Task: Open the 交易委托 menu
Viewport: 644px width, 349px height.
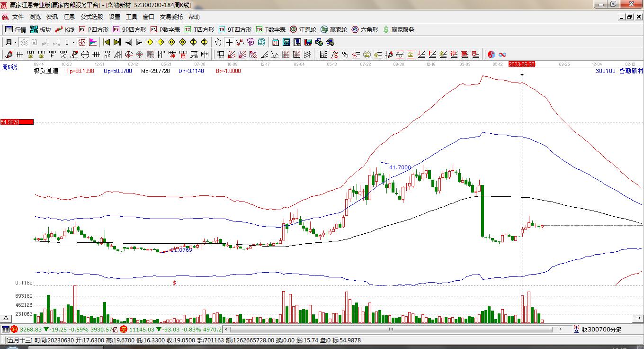Action: tap(171, 17)
